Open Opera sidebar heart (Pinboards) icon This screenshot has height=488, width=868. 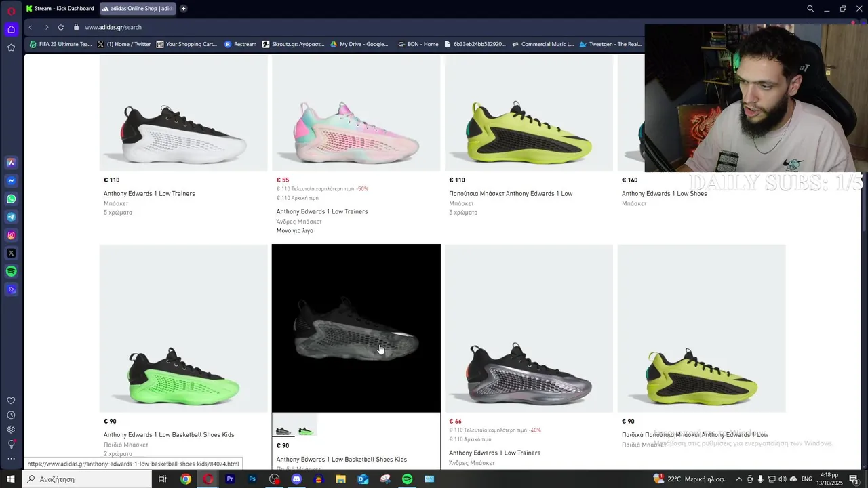[11, 401]
